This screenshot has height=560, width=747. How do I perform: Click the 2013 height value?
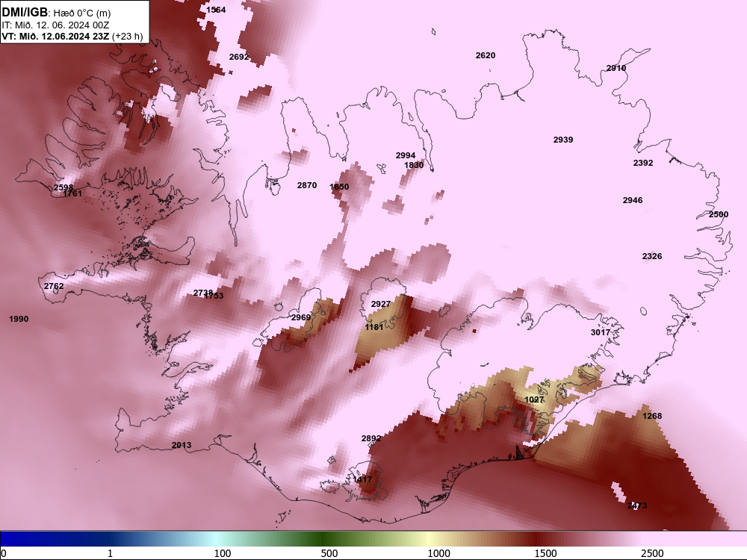(182, 445)
